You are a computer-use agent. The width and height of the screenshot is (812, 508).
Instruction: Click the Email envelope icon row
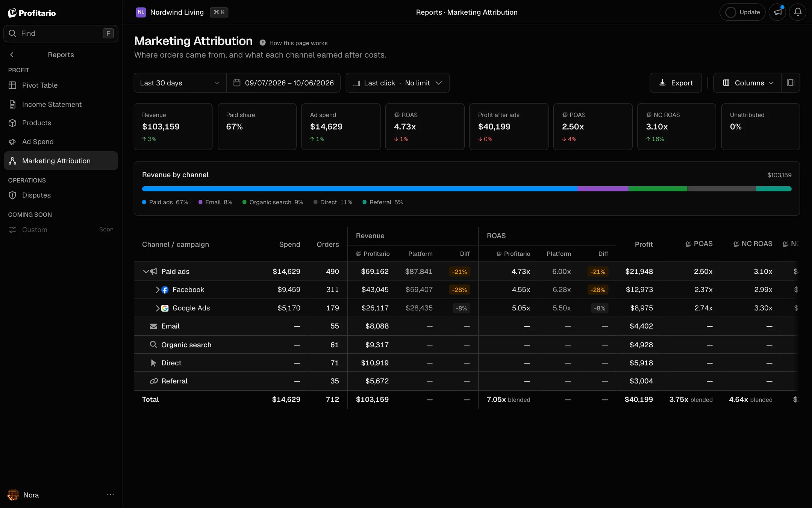point(153,326)
